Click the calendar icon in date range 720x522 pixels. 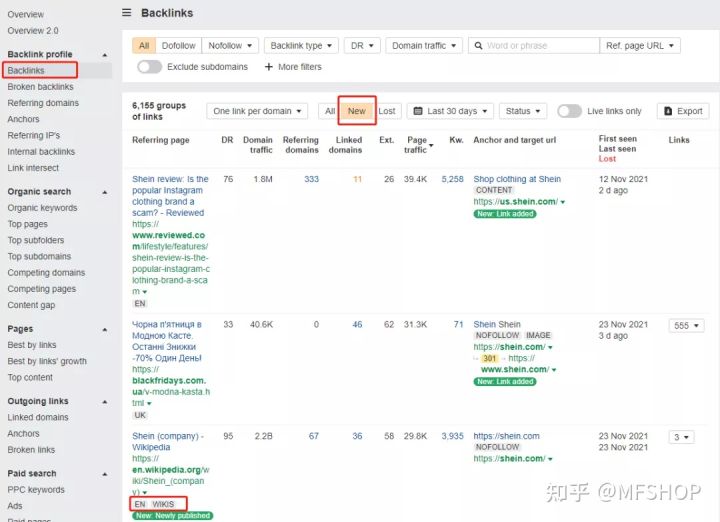point(418,111)
